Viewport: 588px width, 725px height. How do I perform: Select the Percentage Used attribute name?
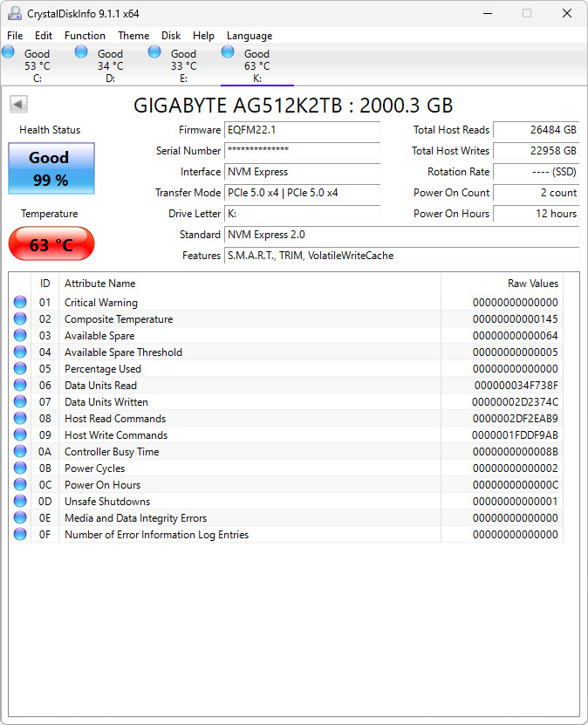tap(103, 369)
